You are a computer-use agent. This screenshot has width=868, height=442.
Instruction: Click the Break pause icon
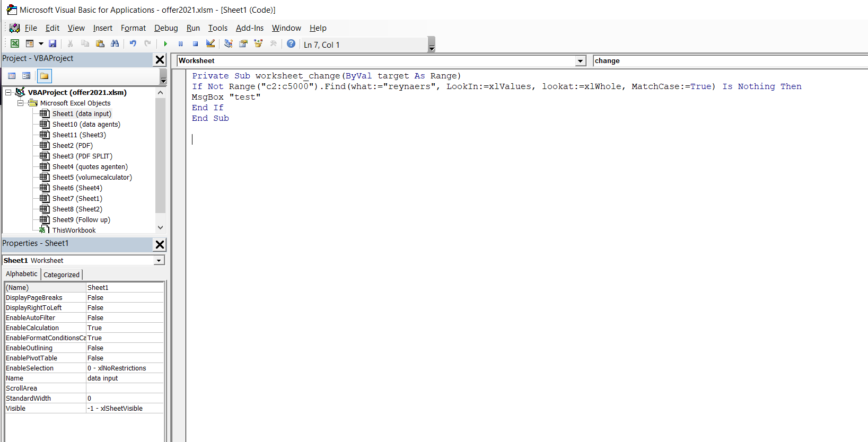tap(180, 43)
